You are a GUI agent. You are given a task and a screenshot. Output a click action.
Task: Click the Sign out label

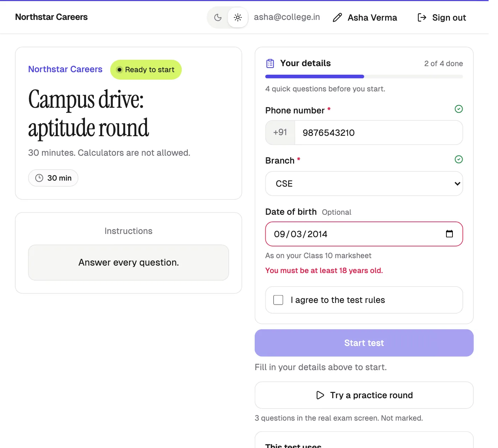(449, 18)
